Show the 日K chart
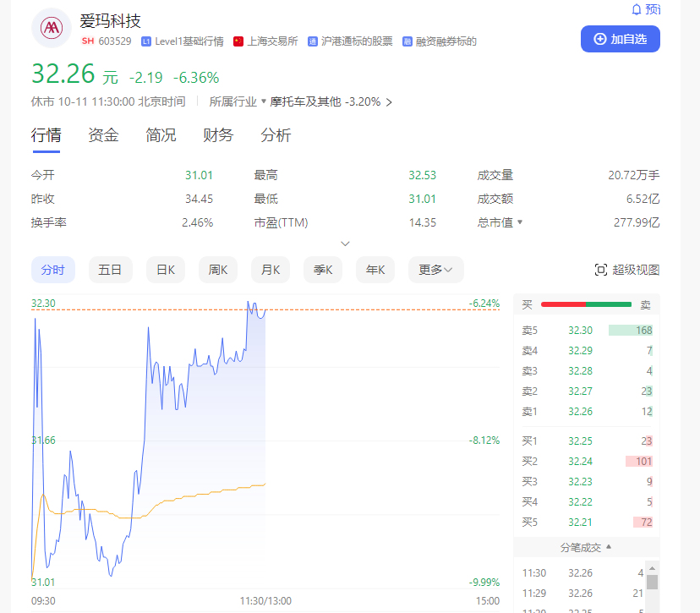Viewport: 700px width, 613px height. (166, 270)
